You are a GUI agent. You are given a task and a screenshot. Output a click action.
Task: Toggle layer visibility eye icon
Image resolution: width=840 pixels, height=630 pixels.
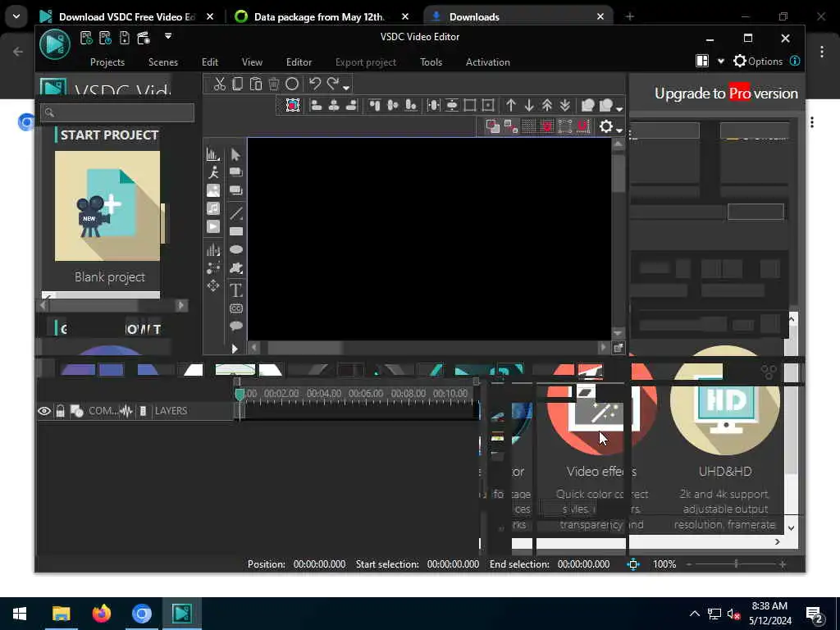(44, 411)
